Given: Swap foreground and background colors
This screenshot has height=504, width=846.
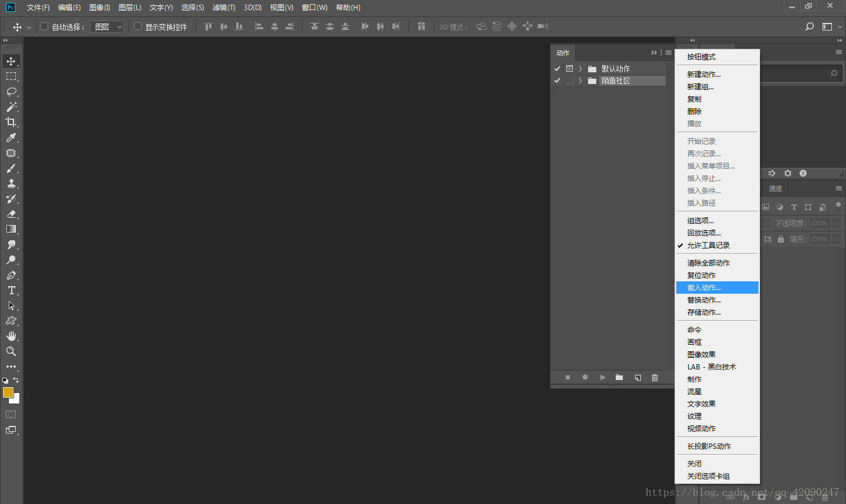Looking at the screenshot, I should point(16,380).
